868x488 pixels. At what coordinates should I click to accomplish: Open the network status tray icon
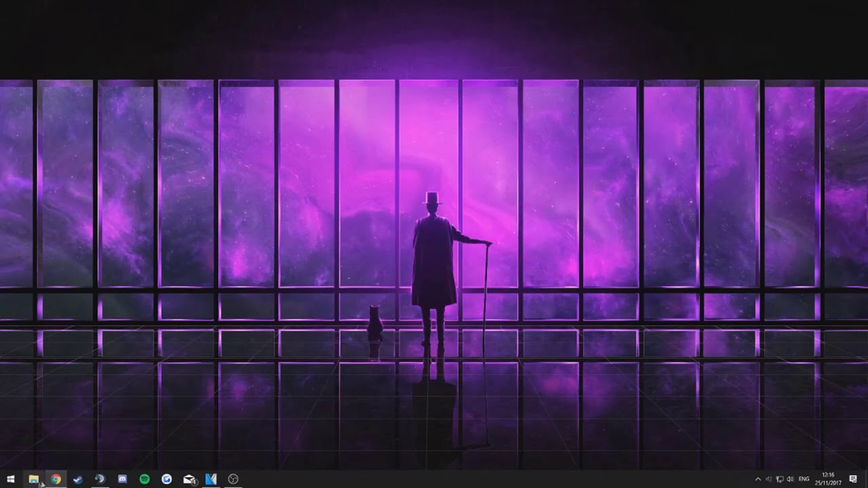779,479
